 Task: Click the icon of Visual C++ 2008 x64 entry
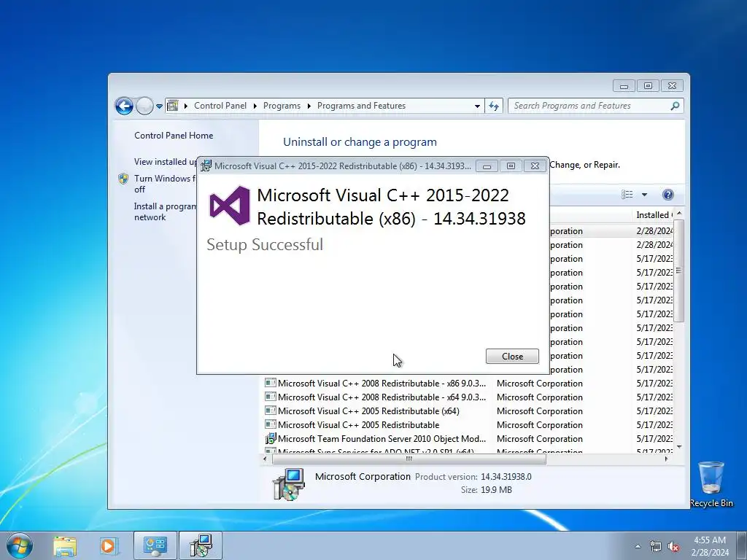tap(270, 396)
